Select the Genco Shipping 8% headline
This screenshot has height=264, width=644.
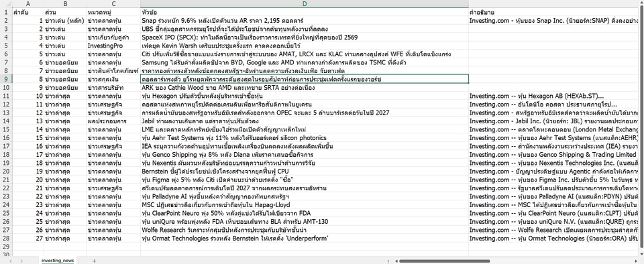tap(305, 155)
